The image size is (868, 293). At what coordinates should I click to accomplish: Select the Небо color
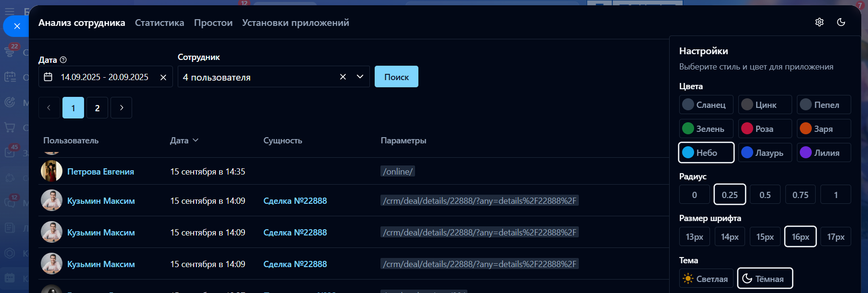706,152
